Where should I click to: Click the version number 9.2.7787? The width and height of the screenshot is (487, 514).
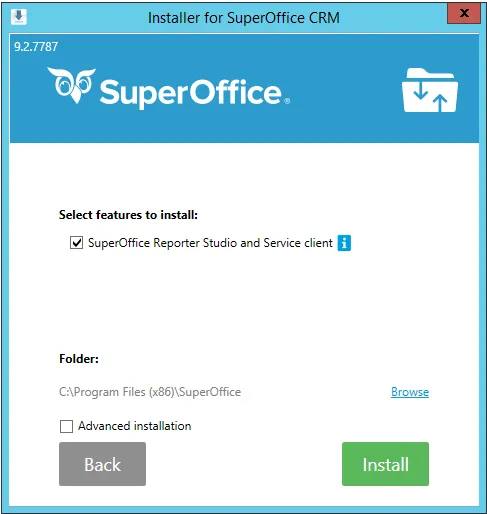tap(36, 47)
